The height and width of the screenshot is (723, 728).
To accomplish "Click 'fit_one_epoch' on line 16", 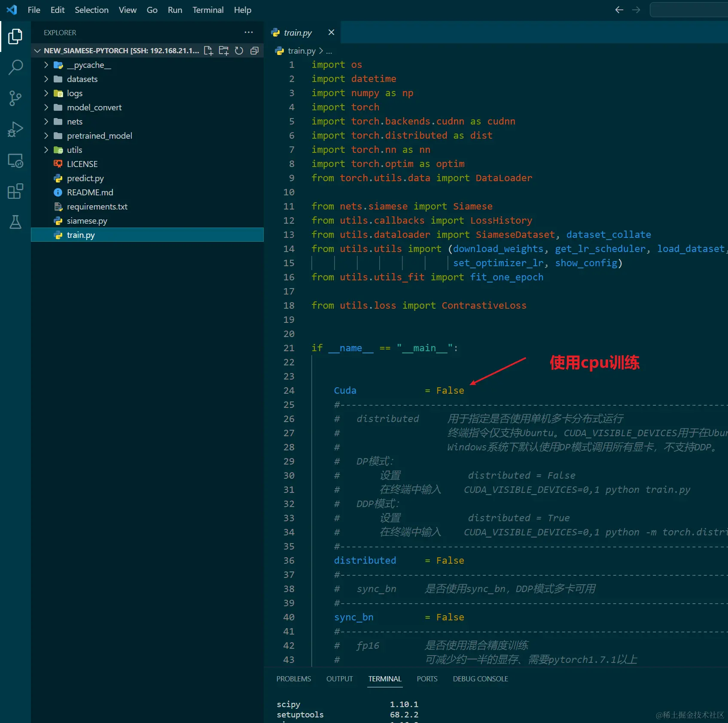I will [x=507, y=277].
